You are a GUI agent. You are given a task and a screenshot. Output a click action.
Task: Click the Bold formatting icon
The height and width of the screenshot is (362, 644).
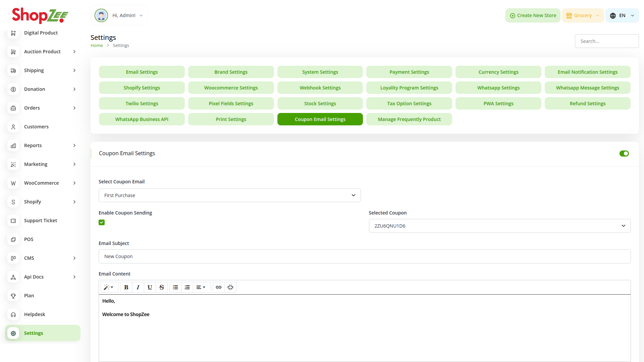(x=126, y=287)
